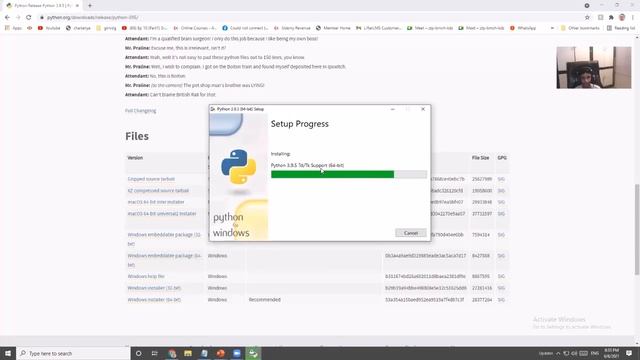Click the webcam video thumbnail
This screenshot has height=360, width=640.
pyautogui.click(x=593, y=67)
